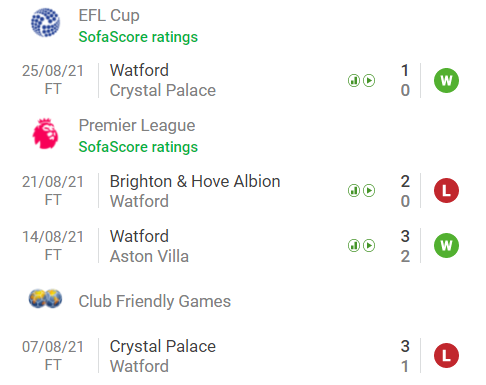Play highlights for Brighton vs Watford match
Screen dimensions: 486x385
pos(369,191)
